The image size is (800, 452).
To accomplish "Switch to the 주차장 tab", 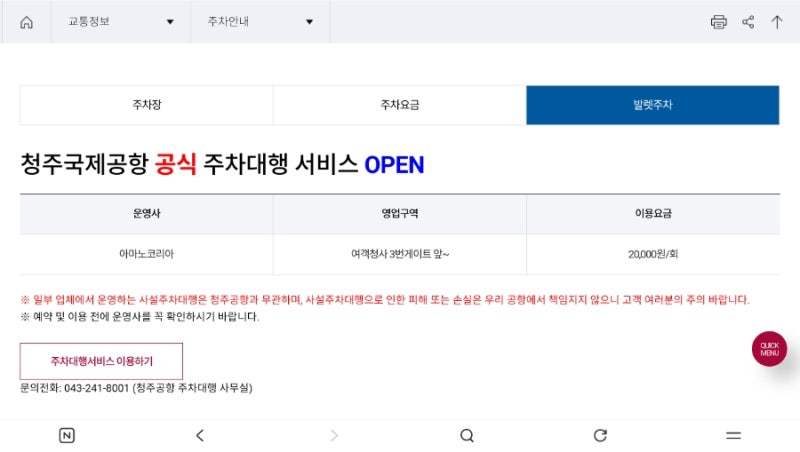I will [146, 105].
